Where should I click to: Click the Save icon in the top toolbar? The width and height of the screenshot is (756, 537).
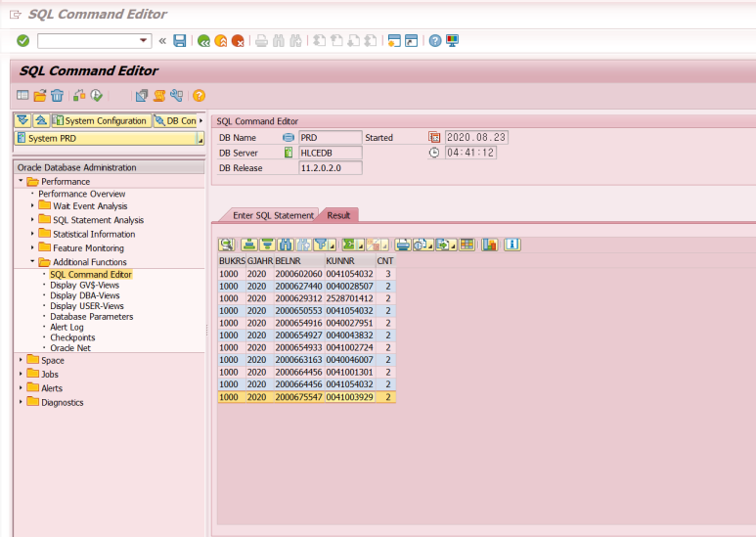click(x=179, y=41)
